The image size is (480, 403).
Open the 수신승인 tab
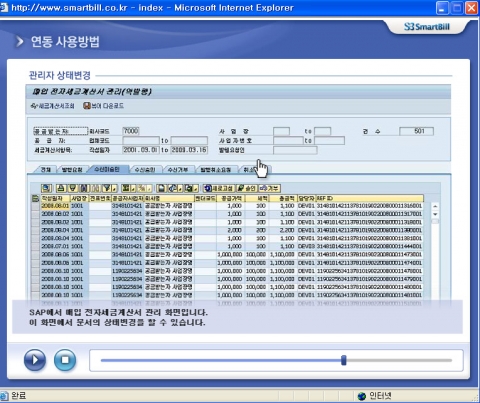click(145, 170)
